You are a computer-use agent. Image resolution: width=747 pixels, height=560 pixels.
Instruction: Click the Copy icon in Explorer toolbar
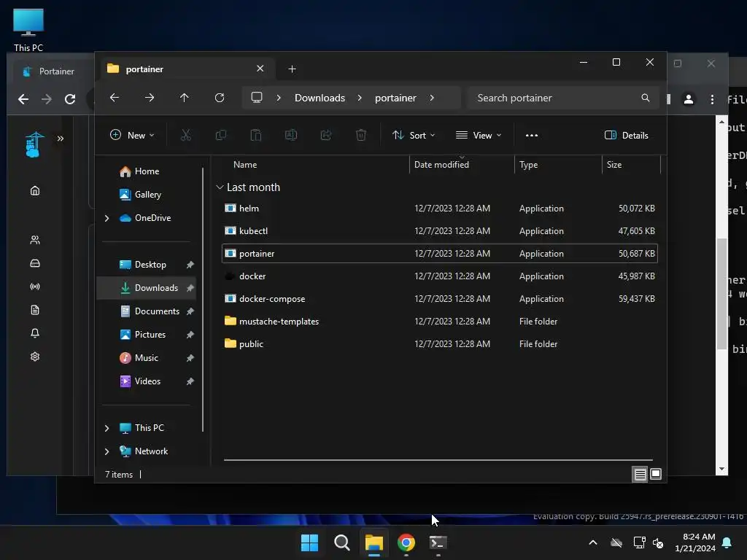pyautogui.click(x=220, y=135)
